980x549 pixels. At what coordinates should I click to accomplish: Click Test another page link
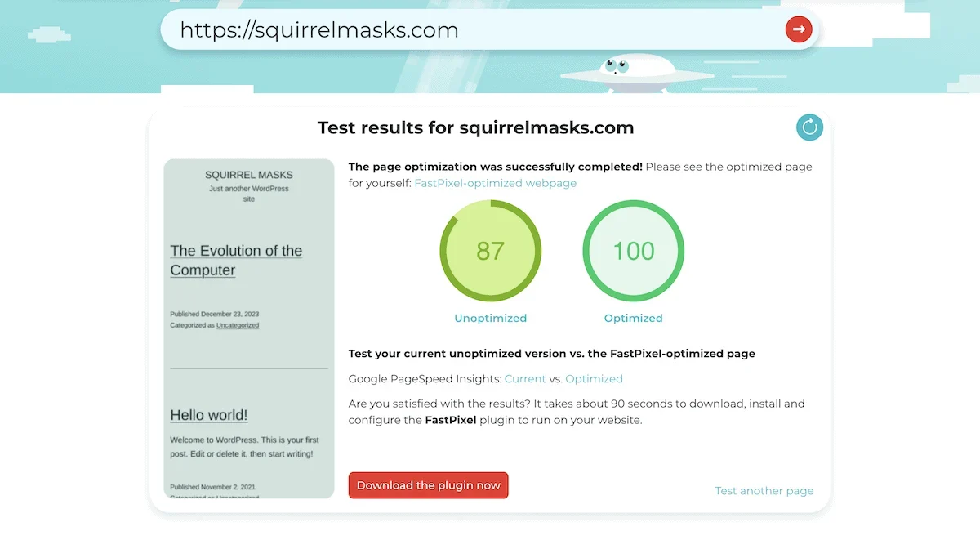764,491
